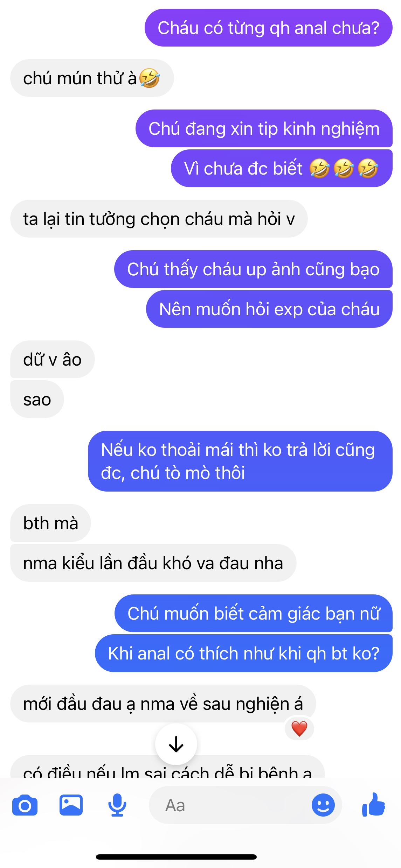Select 'ta lại tin tưởng chọn cháu' bubble
Screen dimensions: 401x868
159,219
